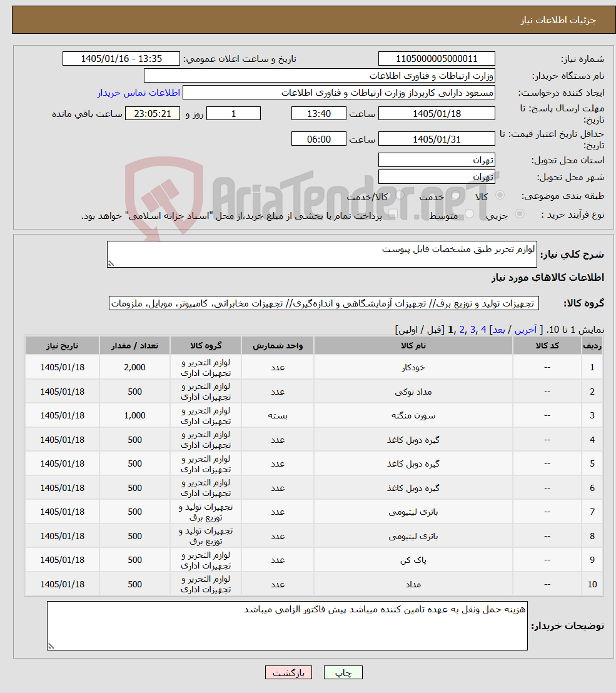Click باتری لیتیومی in row 8

click(413, 536)
